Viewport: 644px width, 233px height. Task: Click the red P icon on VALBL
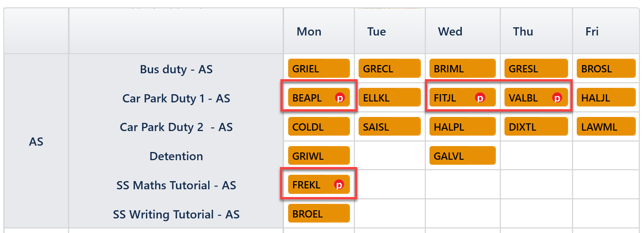coord(557,98)
